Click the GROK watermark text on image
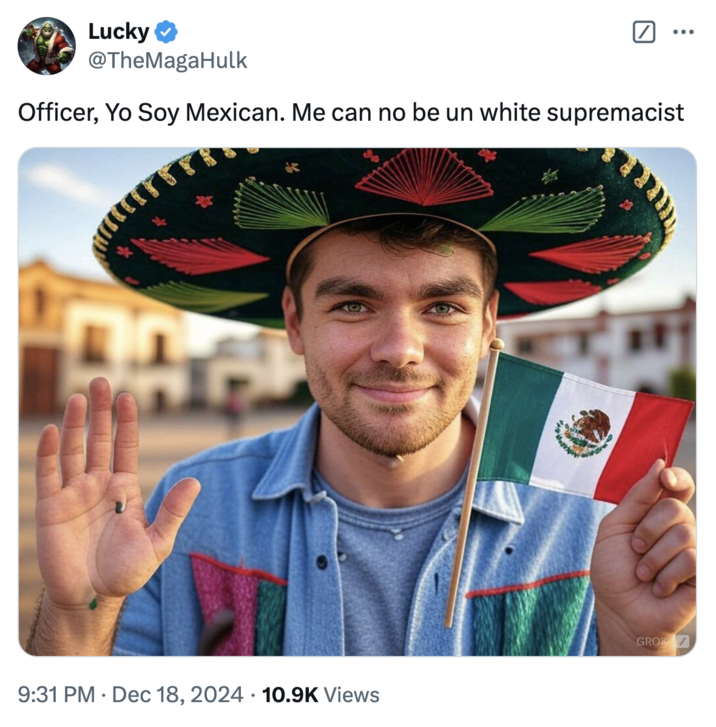This screenshot has height=727, width=716. point(652,641)
